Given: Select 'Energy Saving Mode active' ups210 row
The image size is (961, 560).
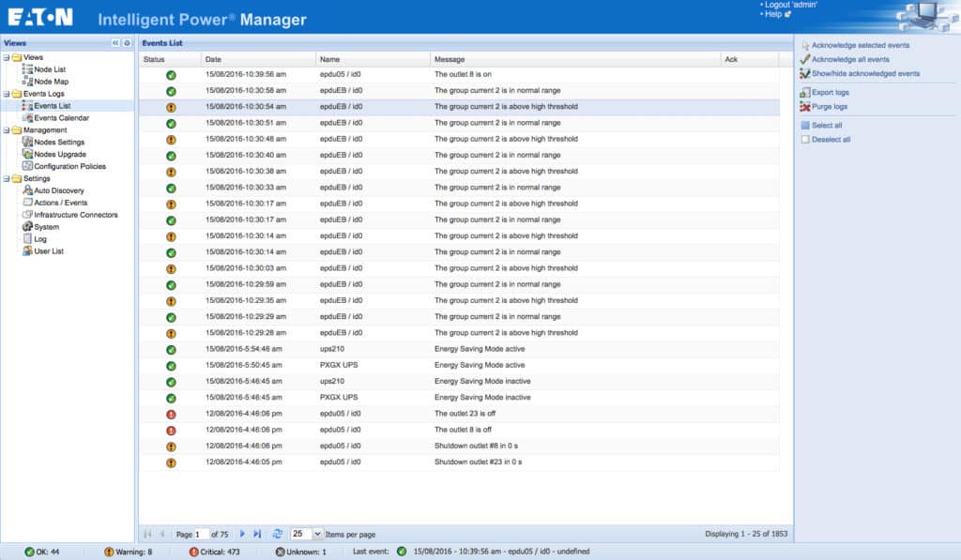Looking at the screenshot, I should coord(460,349).
